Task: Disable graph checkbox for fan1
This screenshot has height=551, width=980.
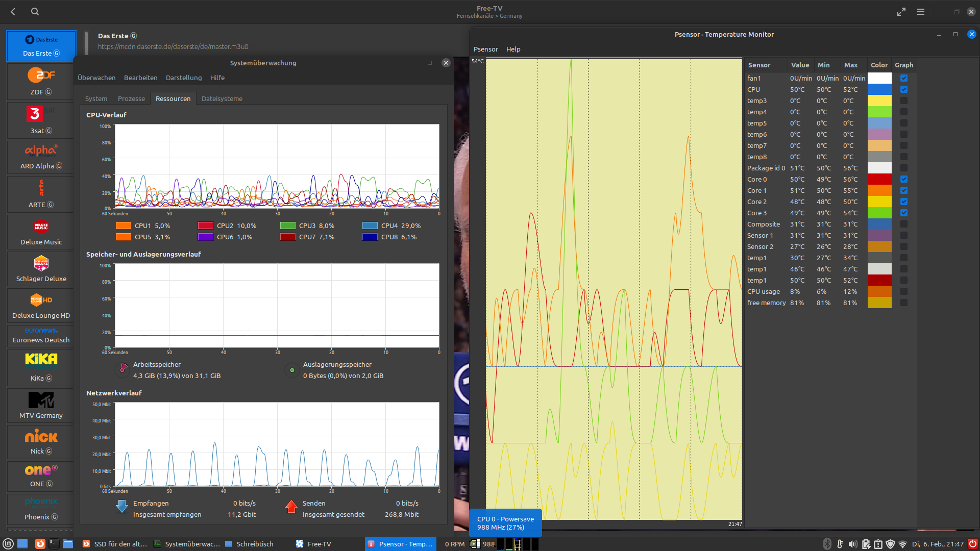Action: pyautogui.click(x=904, y=78)
